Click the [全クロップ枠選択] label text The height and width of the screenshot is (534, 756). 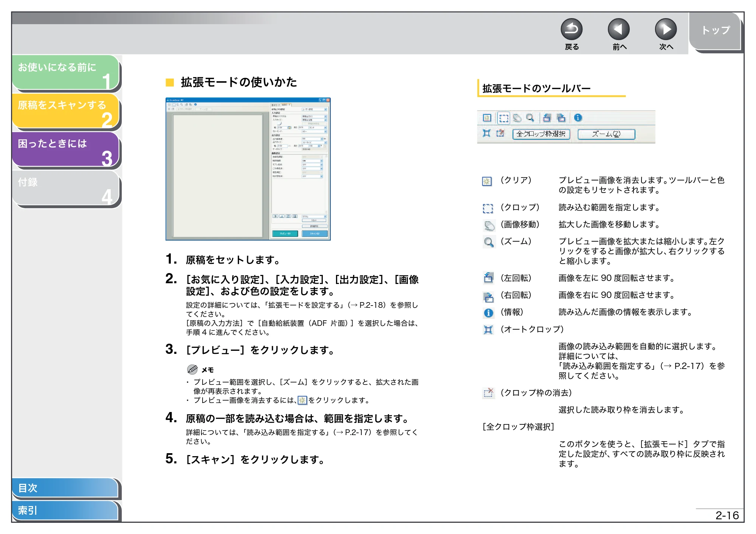518,427
